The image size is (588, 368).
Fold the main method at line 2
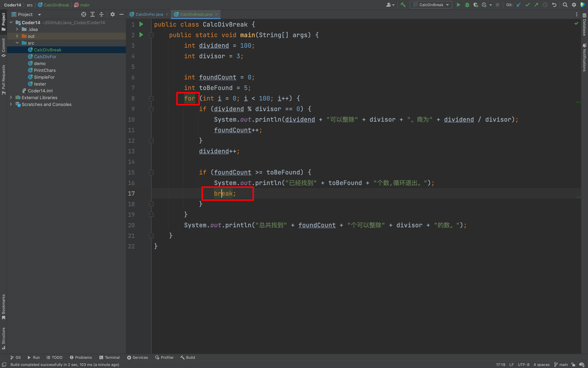tap(151, 35)
